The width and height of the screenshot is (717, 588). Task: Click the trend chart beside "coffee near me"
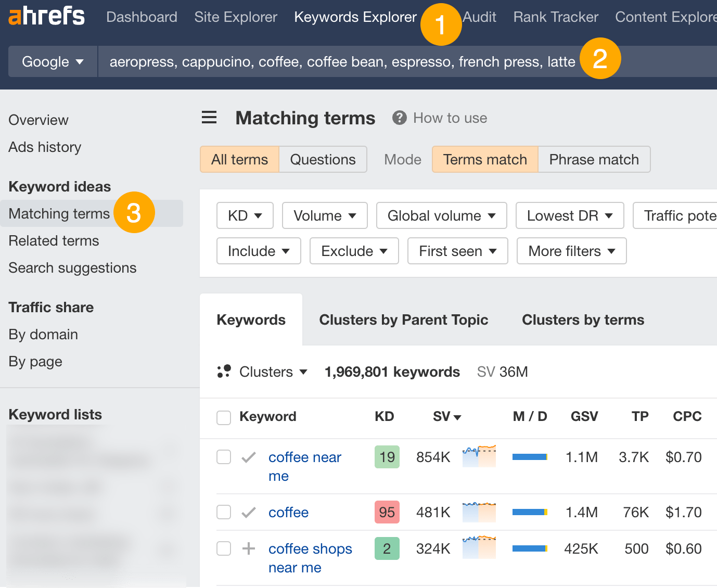pos(479,456)
